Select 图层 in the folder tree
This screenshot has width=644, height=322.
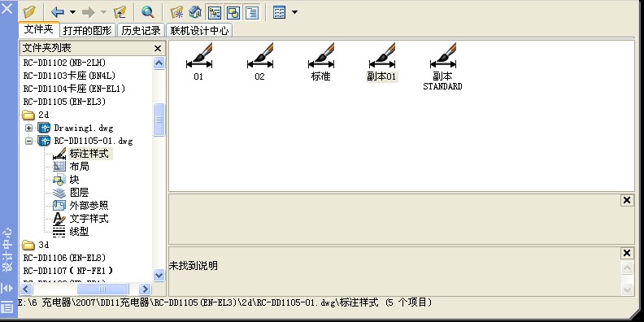click(79, 192)
